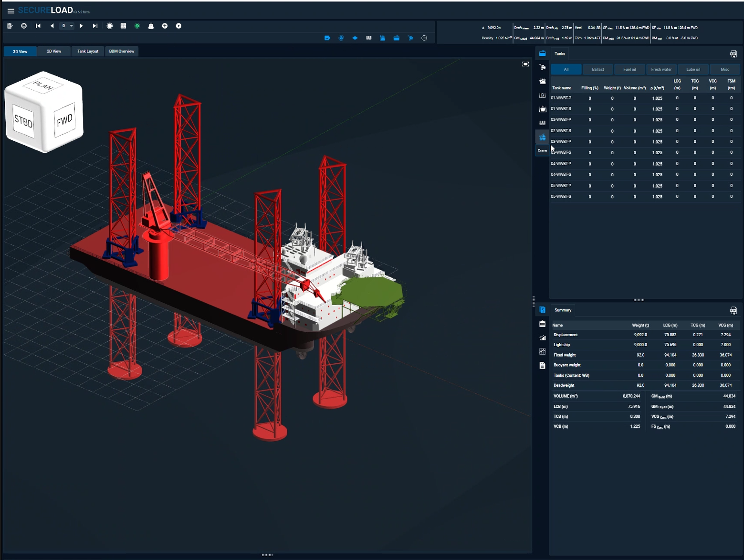Image resolution: width=744 pixels, height=560 pixels.
Task: Click the save icon in the toolbar
Action: [24, 26]
